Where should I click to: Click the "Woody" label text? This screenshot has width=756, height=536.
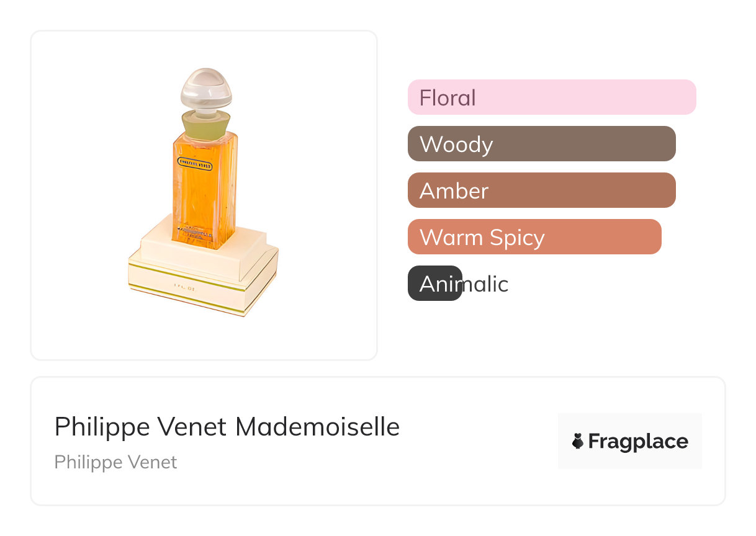coord(456,144)
